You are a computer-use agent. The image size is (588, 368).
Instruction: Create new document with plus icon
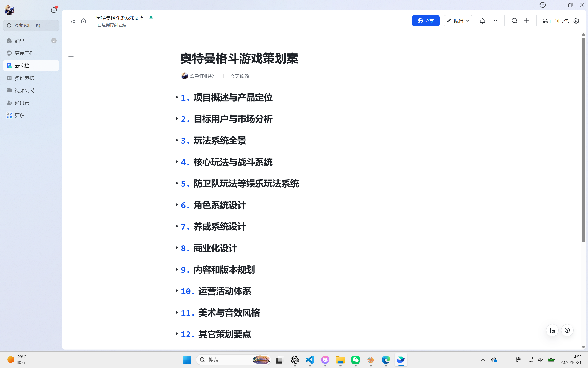(x=526, y=21)
